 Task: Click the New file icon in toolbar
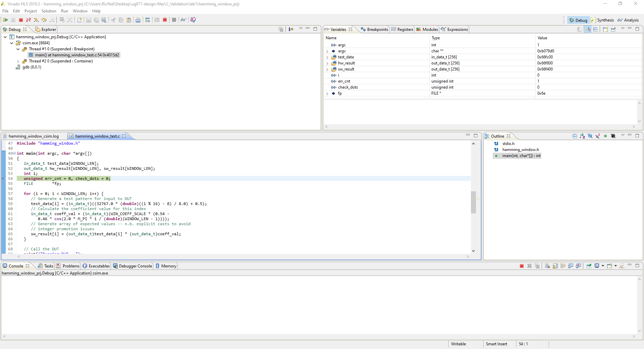pos(80,20)
